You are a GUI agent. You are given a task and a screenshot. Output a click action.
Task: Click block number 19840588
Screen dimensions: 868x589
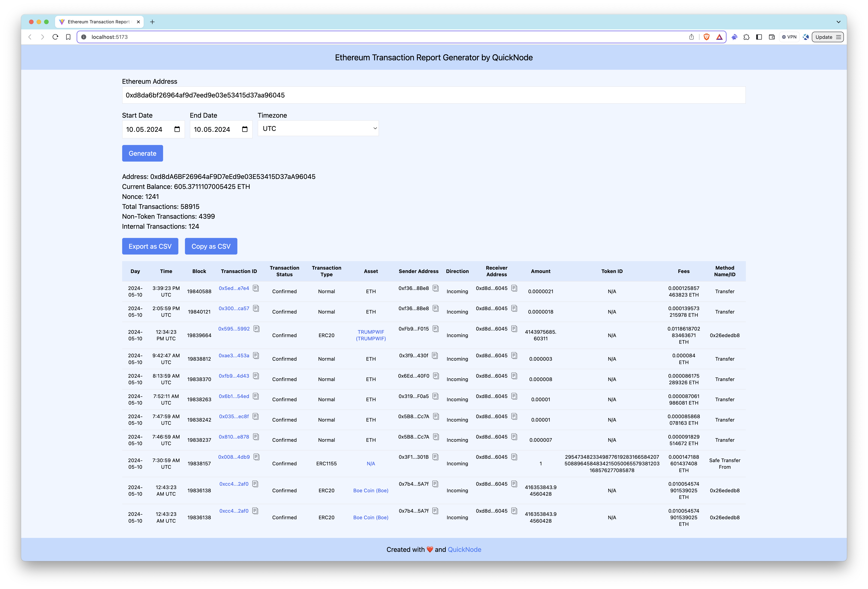[x=199, y=291]
